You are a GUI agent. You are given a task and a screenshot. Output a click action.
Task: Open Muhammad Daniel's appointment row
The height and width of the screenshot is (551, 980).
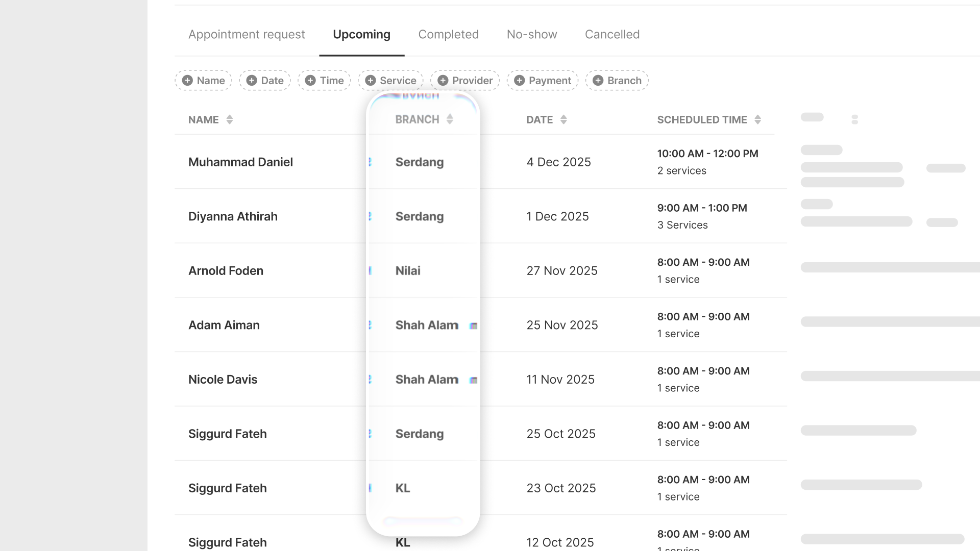pyautogui.click(x=240, y=162)
